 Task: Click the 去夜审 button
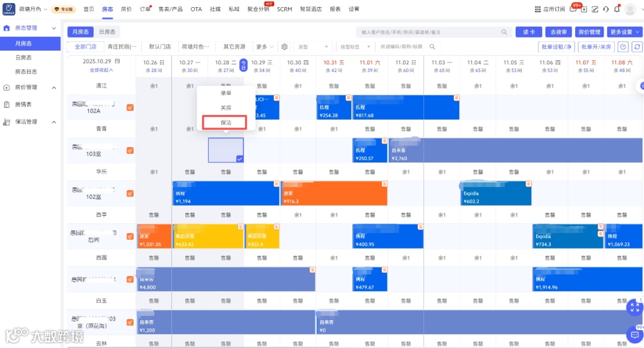(x=559, y=32)
